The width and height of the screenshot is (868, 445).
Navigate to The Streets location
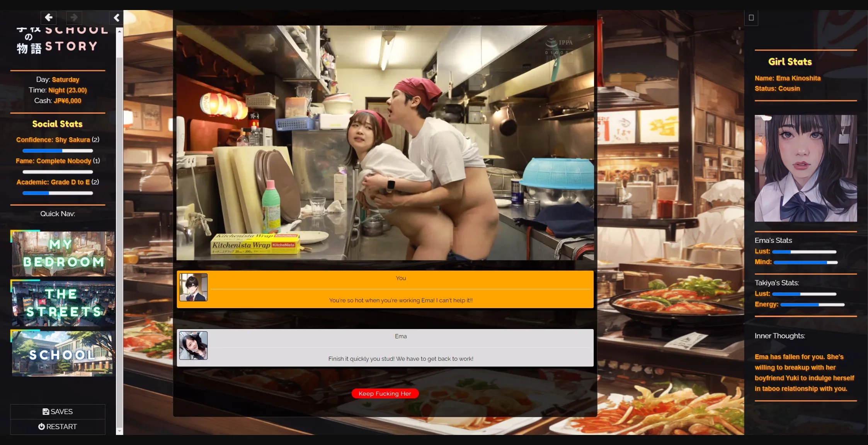click(63, 303)
